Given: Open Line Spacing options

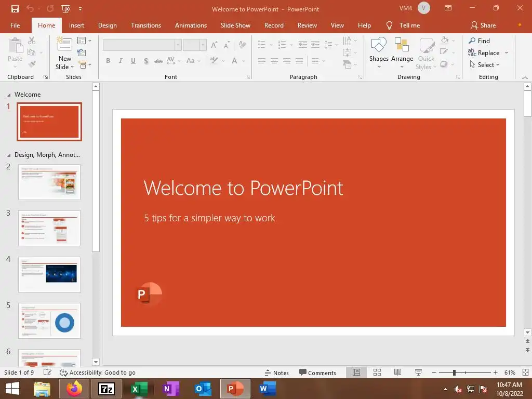Looking at the screenshot, I should (330, 45).
